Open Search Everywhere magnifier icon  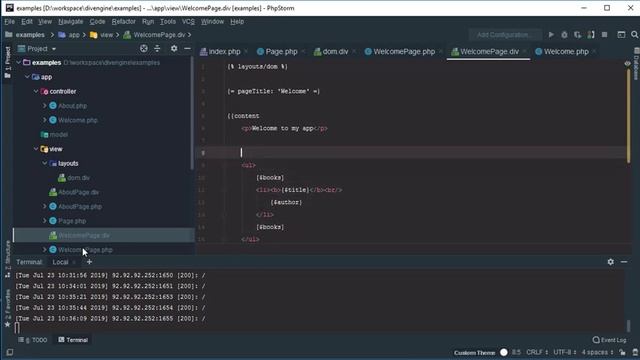point(634,35)
